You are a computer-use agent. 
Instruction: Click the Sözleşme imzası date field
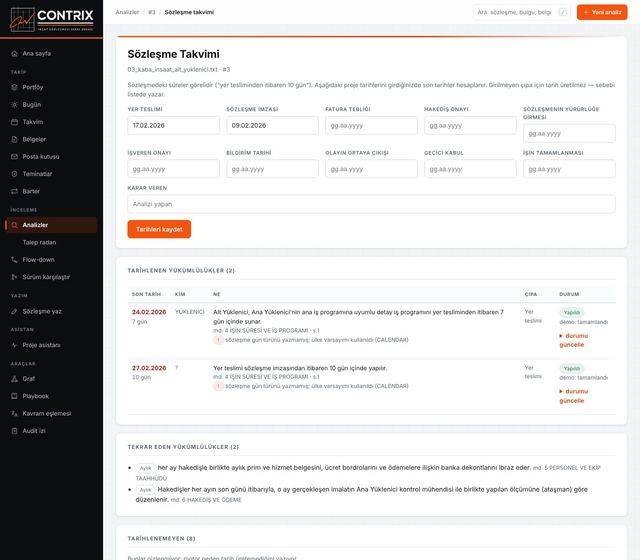pyautogui.click(x=272, y=125)
